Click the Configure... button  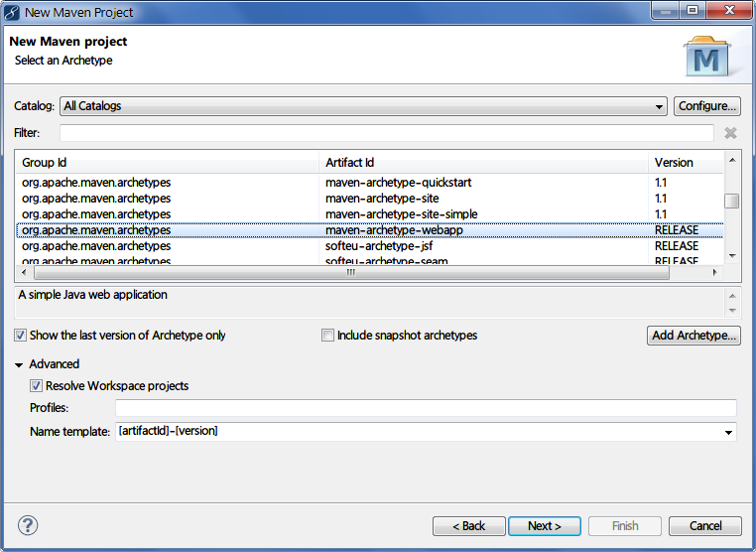707,106
